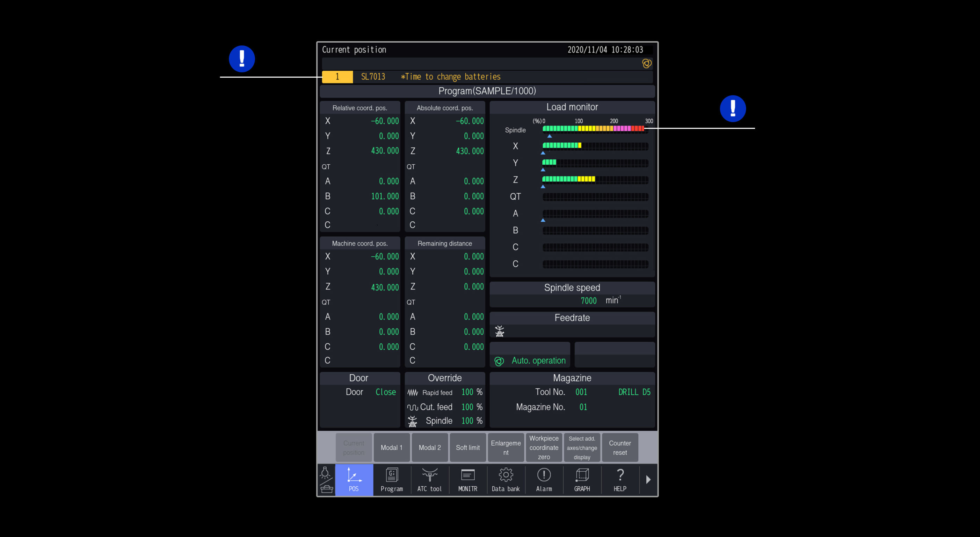Viewport: 980px width, 537px height.
Task: Open Workpiece coordinate zero panel
Action: click(544, 447)
